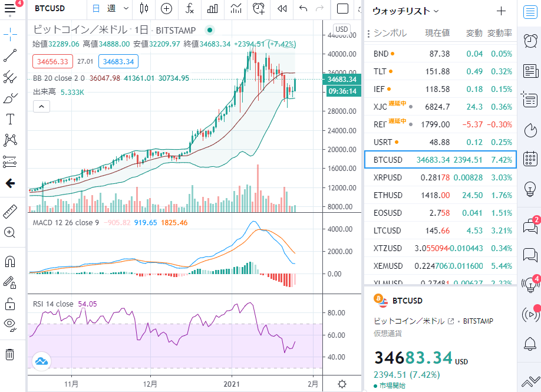This screenshot has height=392, width=541.
Task: Sort watchlist by 現在値 column
Action: click(x=437, y=33)
